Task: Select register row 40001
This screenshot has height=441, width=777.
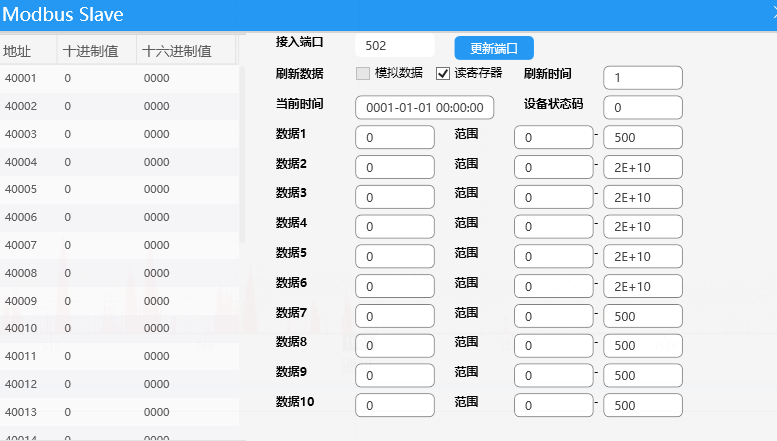Action: pyautogui.click(x=119, y=78)
